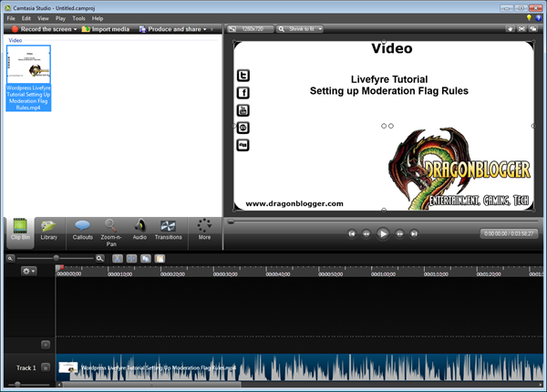Click timeline zoom in magnifier icon

point(99,258)
